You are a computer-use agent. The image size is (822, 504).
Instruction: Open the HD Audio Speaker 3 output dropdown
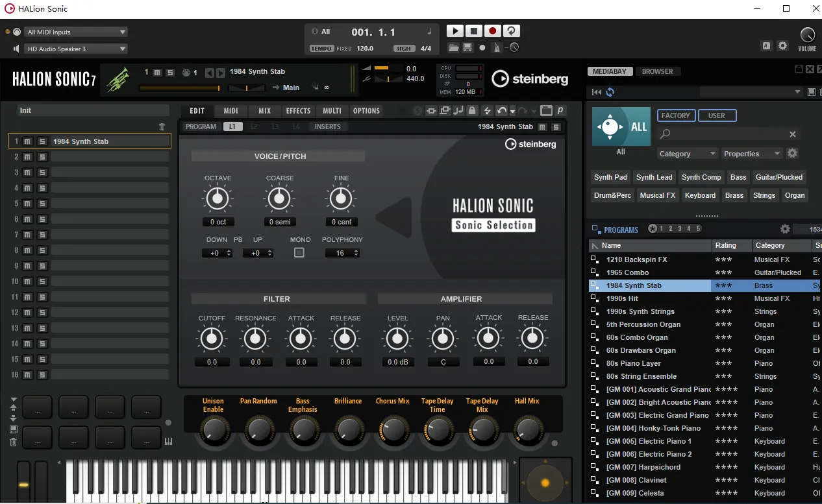75,48
